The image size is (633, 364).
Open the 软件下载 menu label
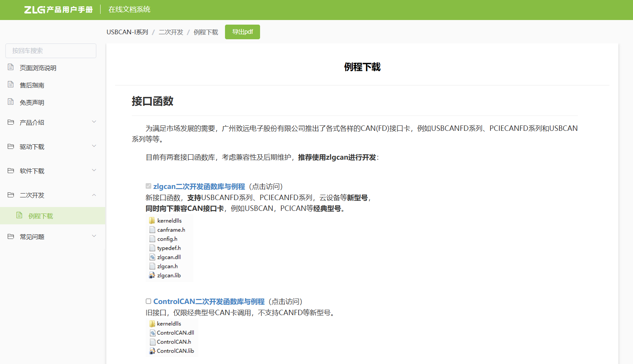pos(32,171)
